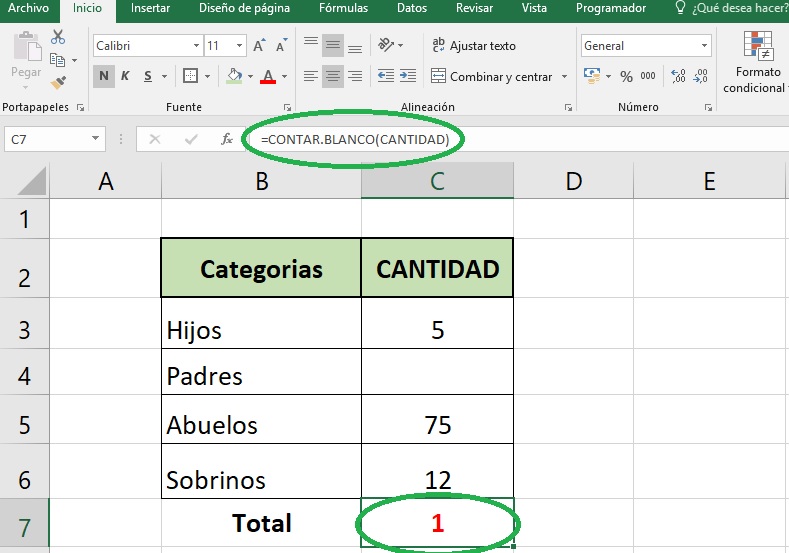Screen dimensions: 789x553
Task: Click the Insert function fx icon
Action: pos(227,140)
